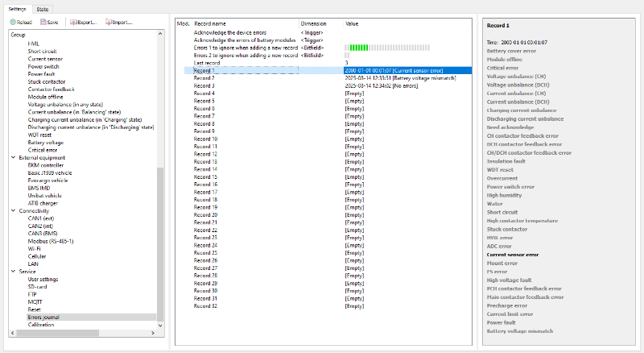The image size is (644, 353).
Task: Click the Errors 1 bitfield indicator bar
Action: pyautogui.click(x=387, y=48)
